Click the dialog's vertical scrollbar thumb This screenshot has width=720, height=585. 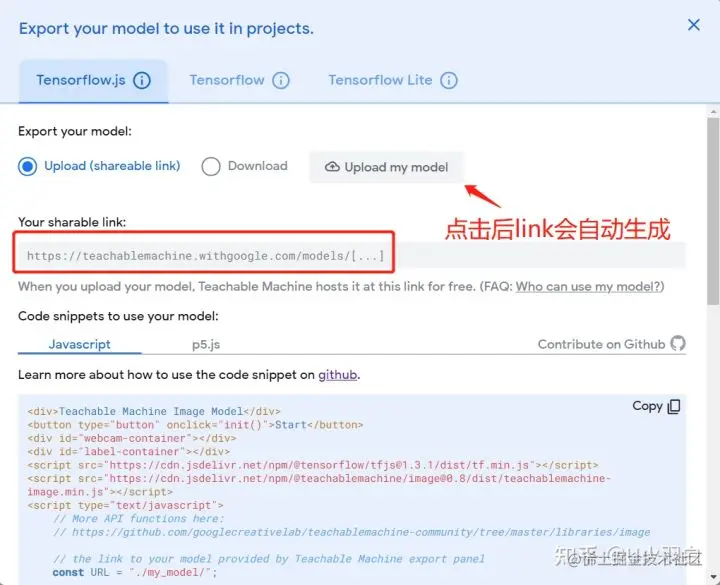pyautogui.click(x=713, y=211)
